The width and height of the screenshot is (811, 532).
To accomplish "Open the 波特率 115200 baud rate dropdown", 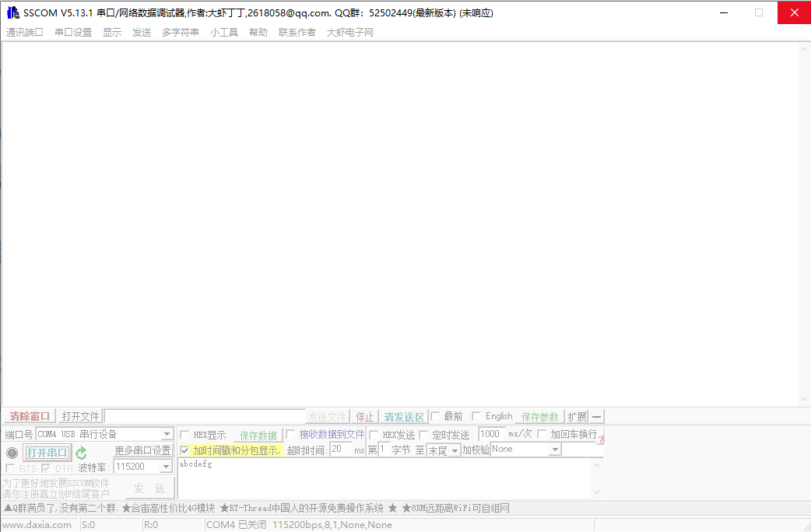I will (x=167, y=467).
